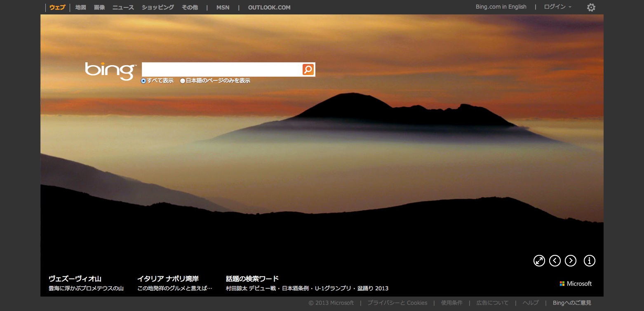Select the すべて表示 radio button
Viewport: 644px width, 311px height.
[x=143, y=81]
